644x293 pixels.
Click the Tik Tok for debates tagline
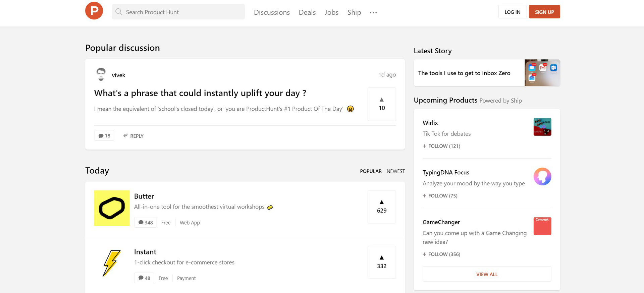(x=446, y=134)
